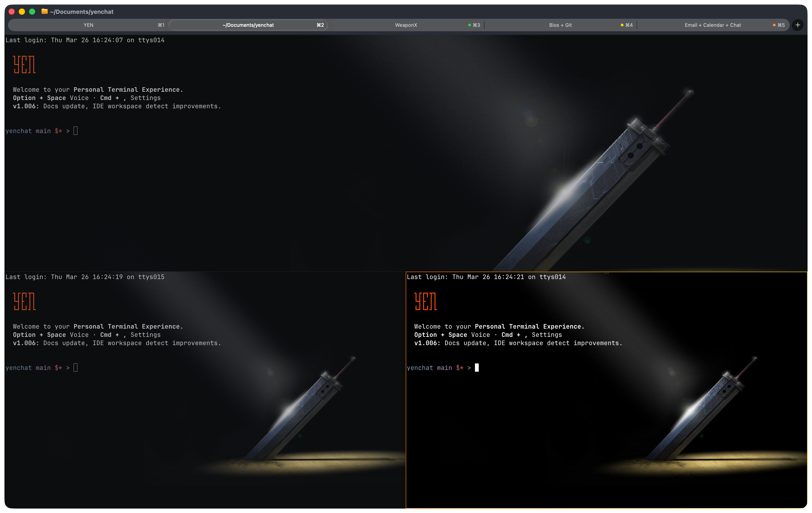Focus the top pane's command prompt cursor
This screenshot has width=812, height=513.
(76, 131)
